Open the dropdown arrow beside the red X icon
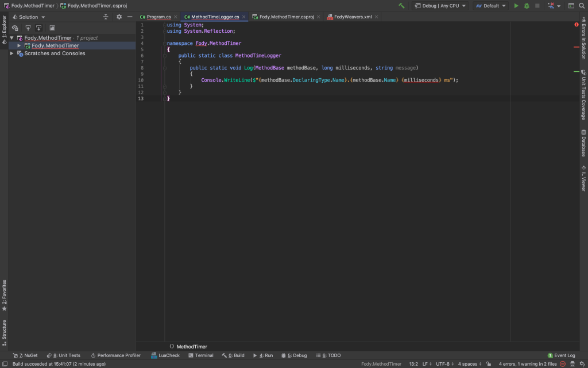This screenshot has width=588, height=368. tap(559, 6)
